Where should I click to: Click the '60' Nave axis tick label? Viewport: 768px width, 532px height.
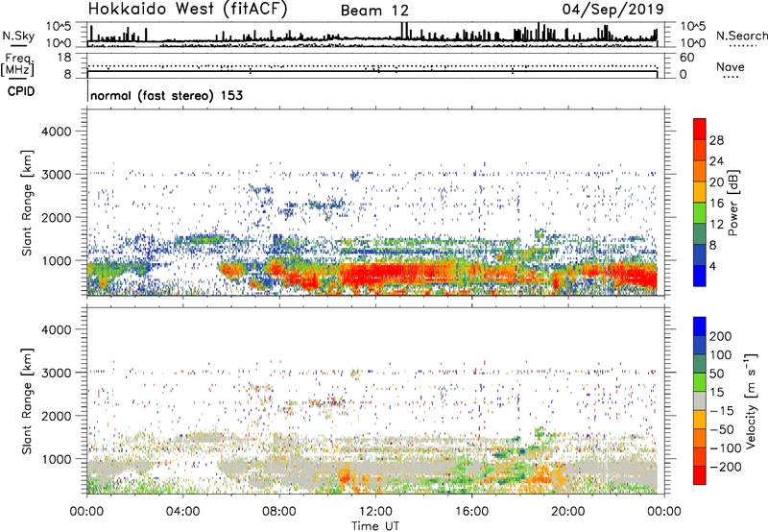686,58
